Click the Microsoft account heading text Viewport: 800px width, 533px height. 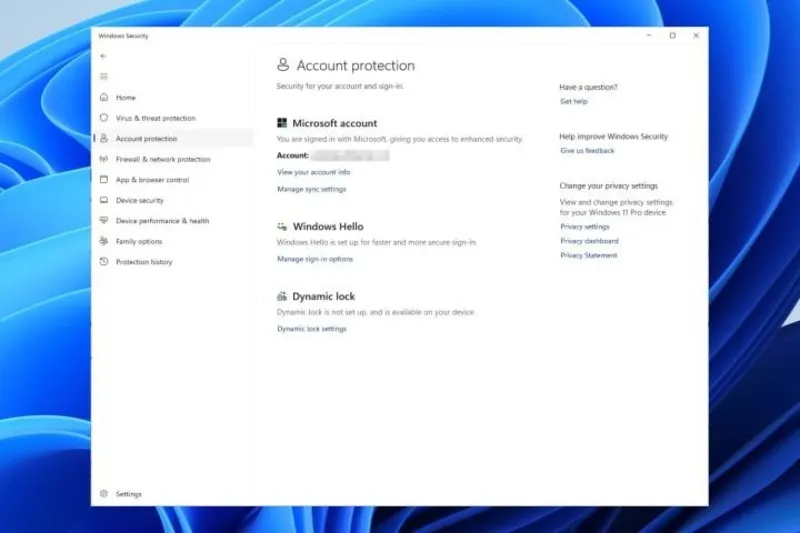335,123
